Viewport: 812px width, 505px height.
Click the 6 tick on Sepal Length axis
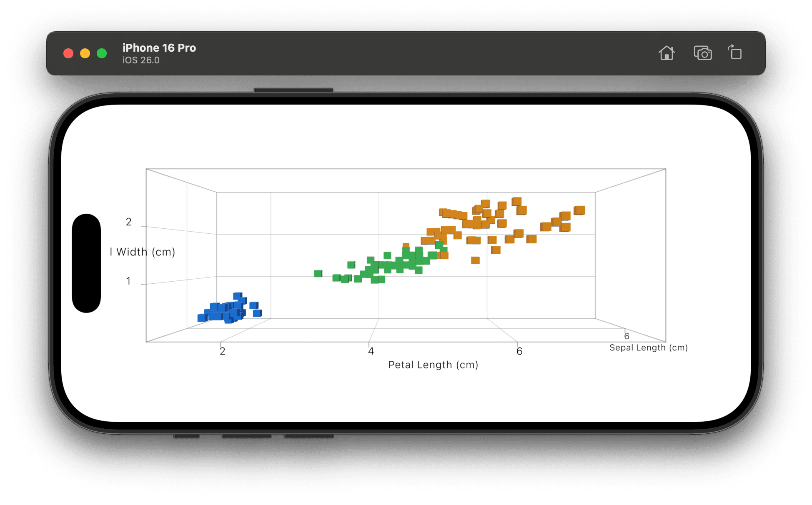pyautogui.click(x=627, y=336)
